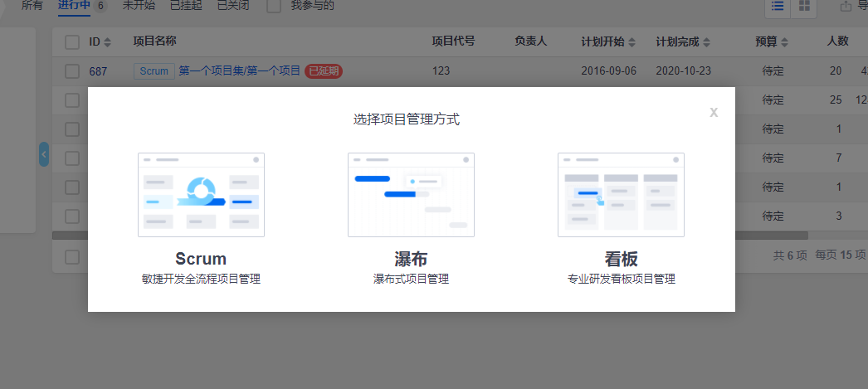
Task: Select the 看板 heading in dialog
Action: coord(621,259)
